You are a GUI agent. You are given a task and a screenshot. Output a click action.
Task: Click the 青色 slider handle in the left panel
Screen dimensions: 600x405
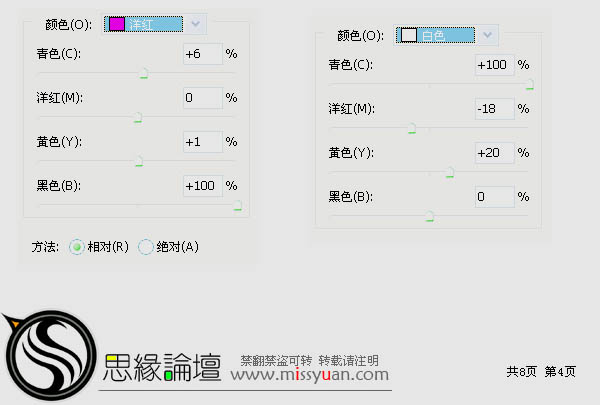(144, 73)
